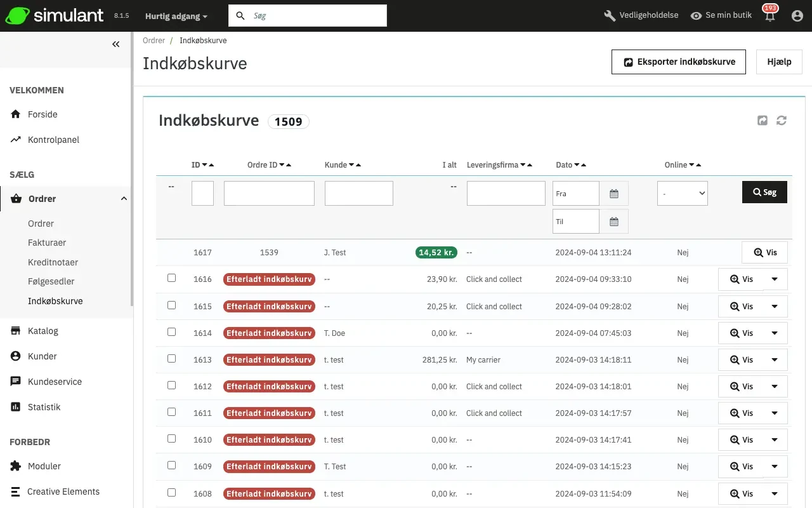
Task: Open the Online filter dropdown
Action: pos(682,194)
